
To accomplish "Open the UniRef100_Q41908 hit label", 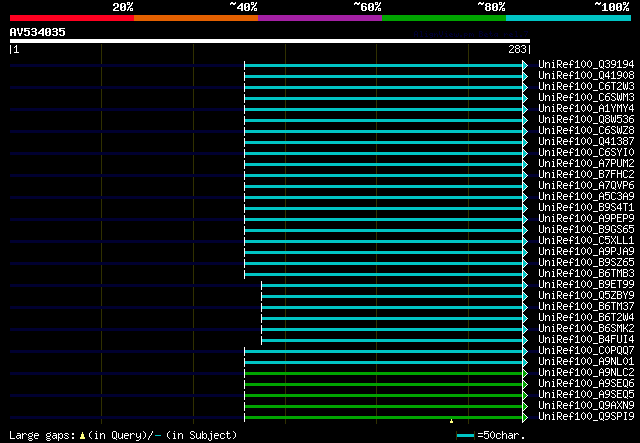I will coord(586,76).
